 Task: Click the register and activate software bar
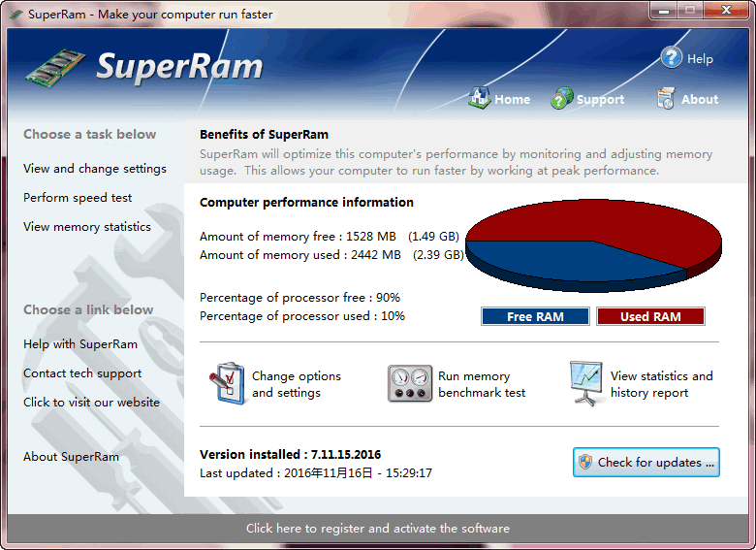[x=378, y=529]
